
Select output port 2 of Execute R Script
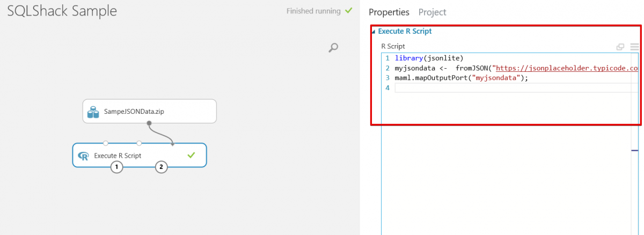[x=162, y=167]
